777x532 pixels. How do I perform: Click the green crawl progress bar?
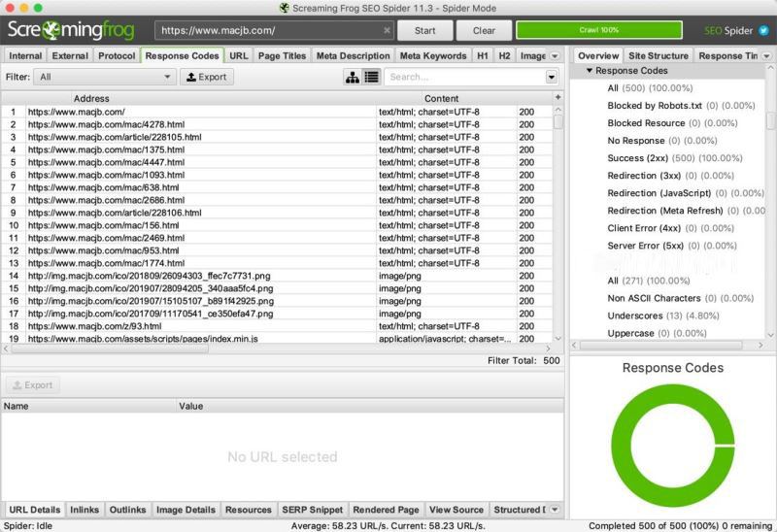598,30
